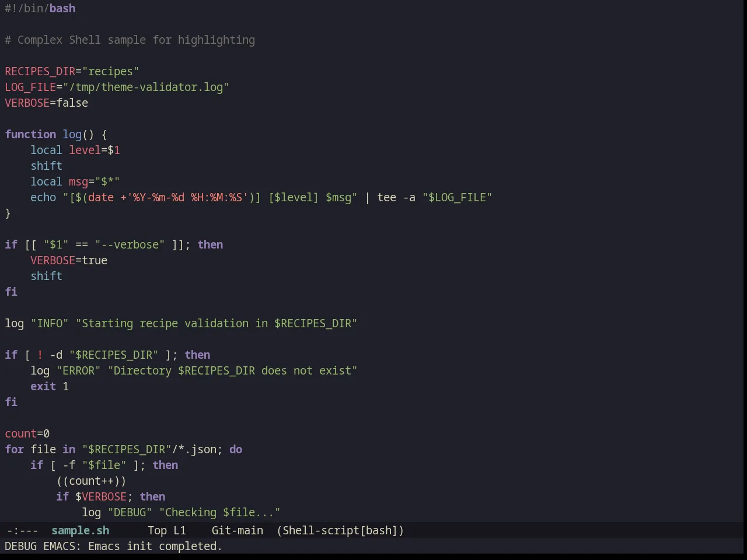This screenshot has width=747, height=560.
Task: Click the ((count++)) arithmetic expression
Action: tap(91, 481)
